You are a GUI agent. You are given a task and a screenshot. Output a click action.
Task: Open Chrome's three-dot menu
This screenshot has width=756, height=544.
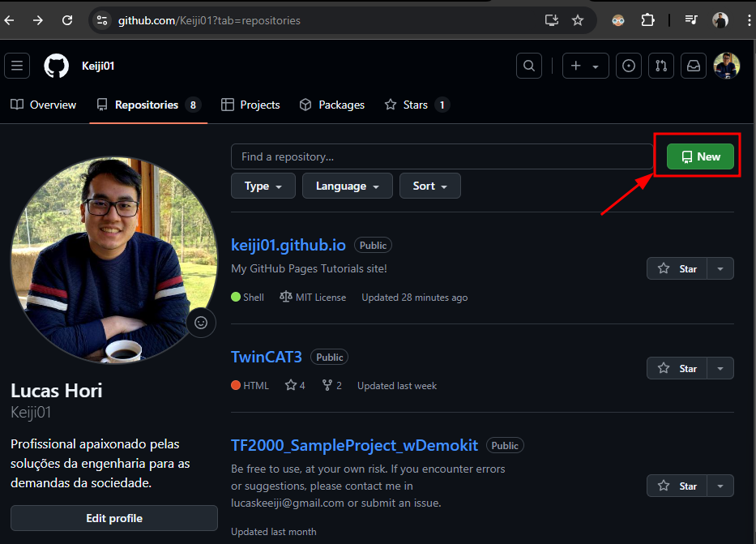pyautogui.click(x=748, y=20)
